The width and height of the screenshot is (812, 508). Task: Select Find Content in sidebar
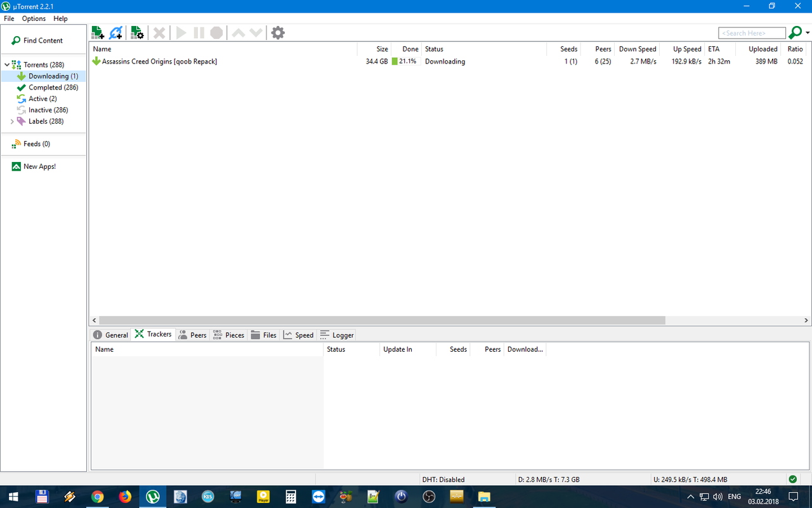click(x=43, y=41)
